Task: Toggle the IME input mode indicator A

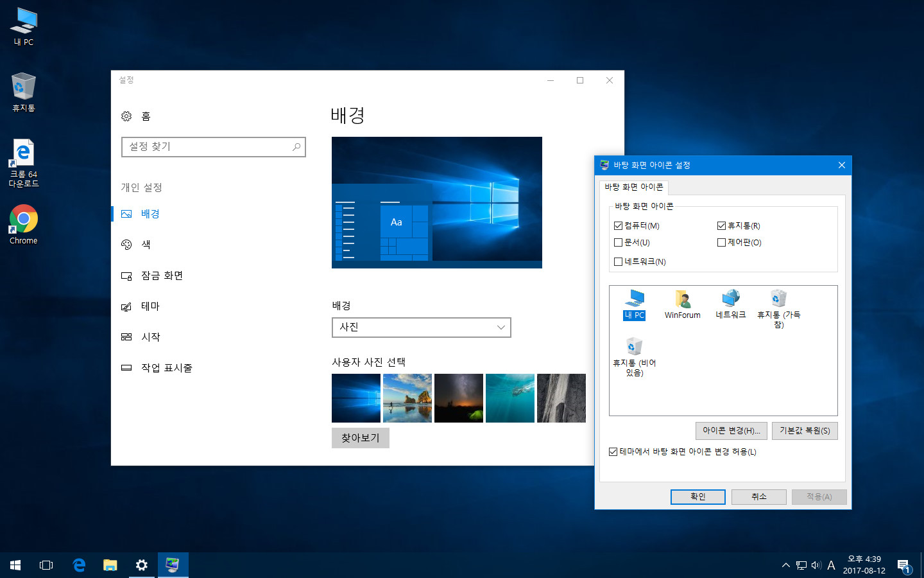Action: coord(831,565)
